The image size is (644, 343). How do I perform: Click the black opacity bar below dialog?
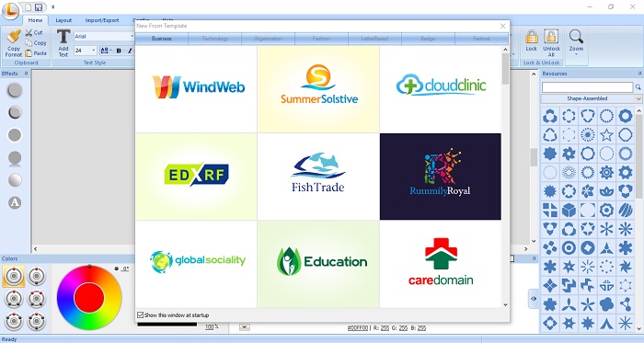167,324
